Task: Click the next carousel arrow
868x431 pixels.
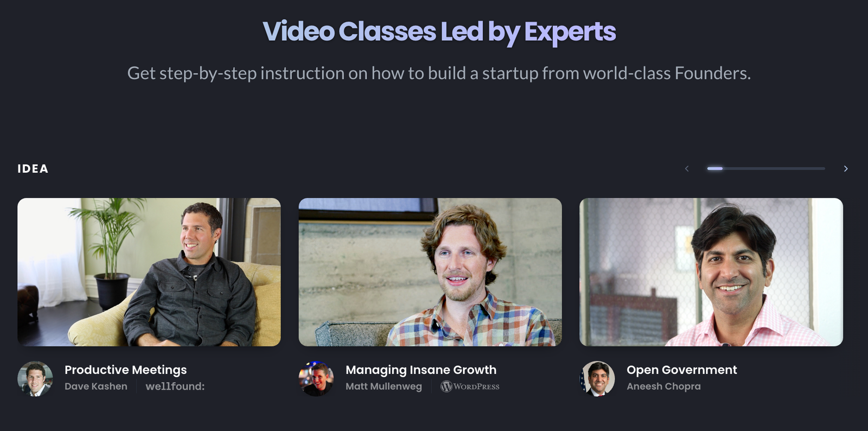Action: point(845,169)
